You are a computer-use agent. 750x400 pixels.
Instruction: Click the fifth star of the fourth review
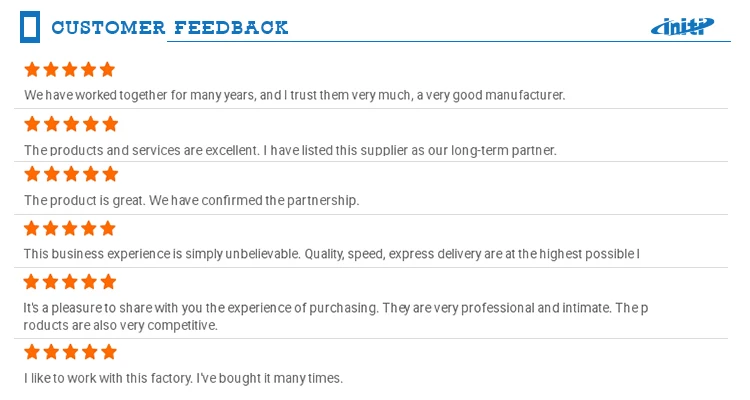[x=108, y=229]
